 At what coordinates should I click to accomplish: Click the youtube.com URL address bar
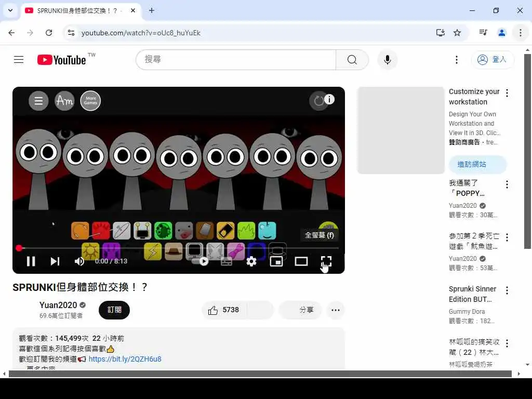[141, 33]
